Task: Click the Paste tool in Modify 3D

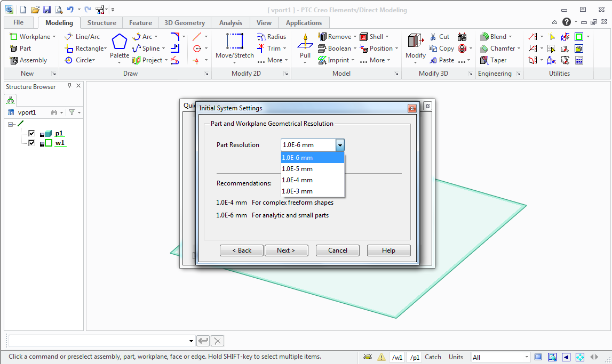Action: pyautogui.click(x=441, y=60)
